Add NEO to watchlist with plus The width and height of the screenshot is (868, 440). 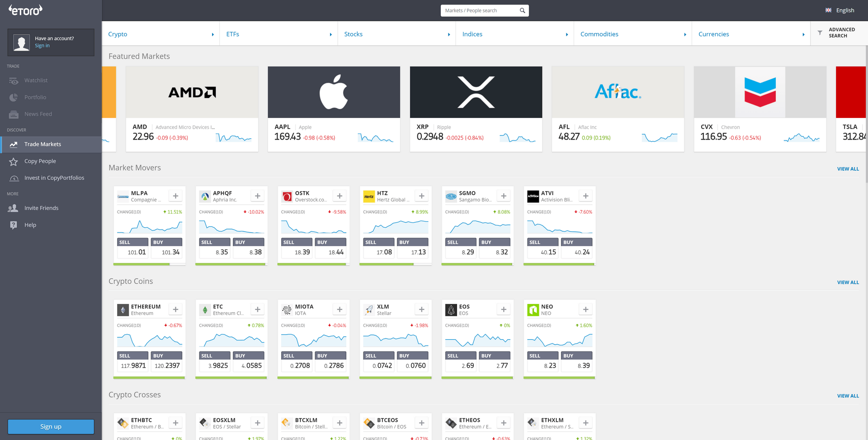(x=585, y=309)
